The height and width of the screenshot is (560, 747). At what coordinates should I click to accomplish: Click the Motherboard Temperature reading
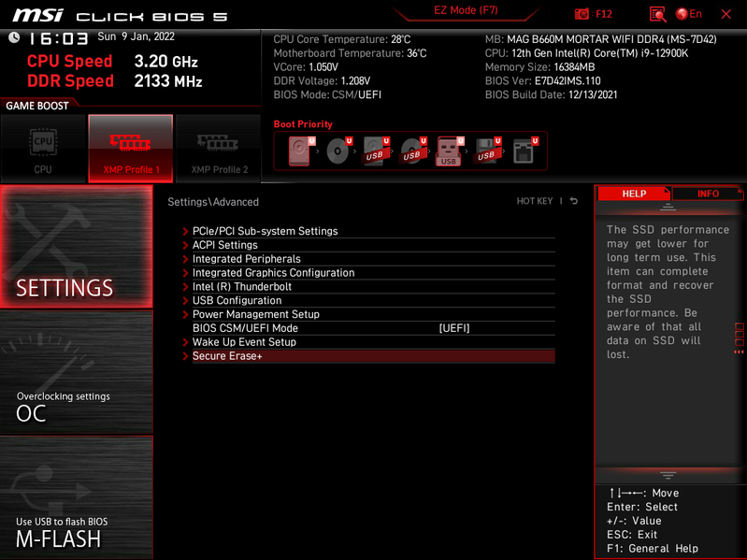350,53
